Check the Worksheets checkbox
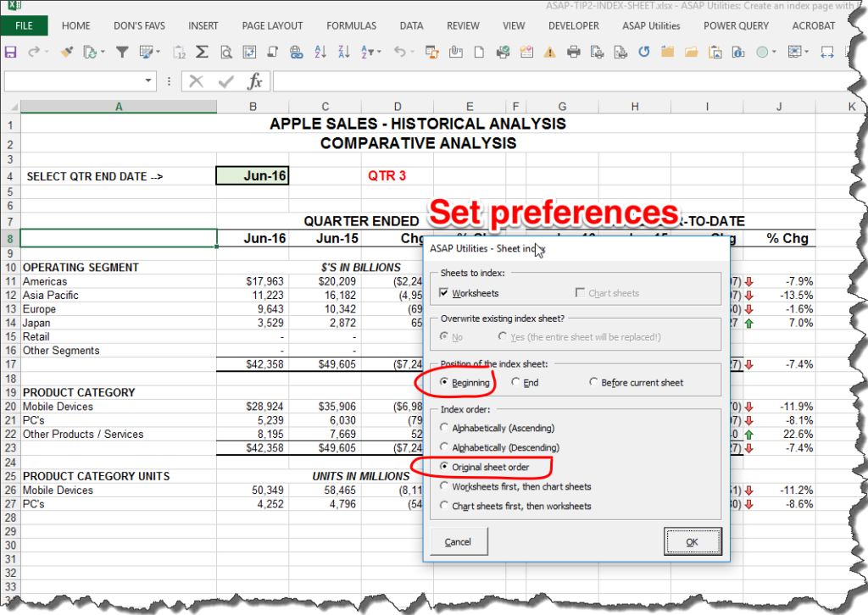 point(444,292)
